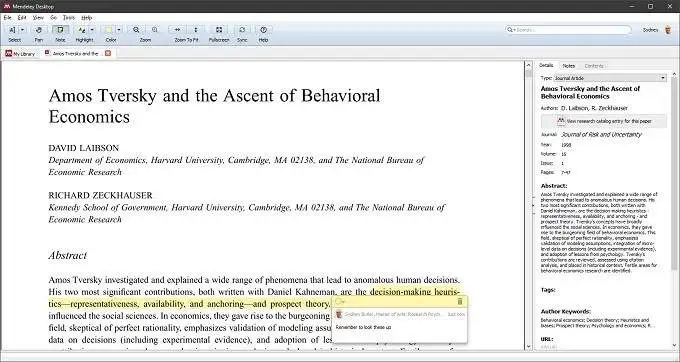
Task: Click the Pages value 7-47
Action: tap(566, 173)
